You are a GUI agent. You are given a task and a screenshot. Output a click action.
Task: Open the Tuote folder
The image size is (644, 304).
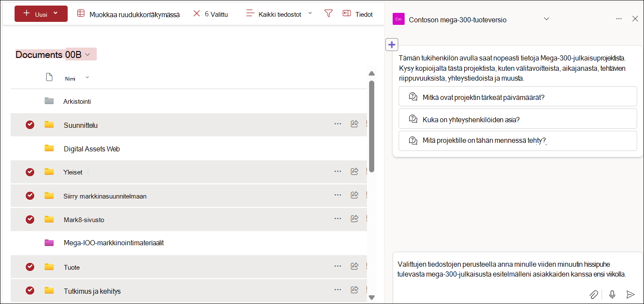pyautogui.click(x=72, y=268)
